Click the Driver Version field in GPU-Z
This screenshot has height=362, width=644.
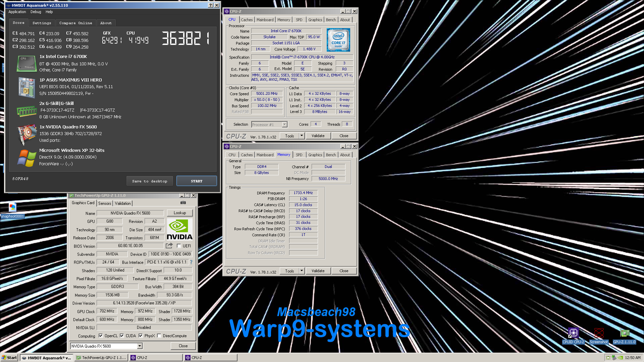coord(144,303)
